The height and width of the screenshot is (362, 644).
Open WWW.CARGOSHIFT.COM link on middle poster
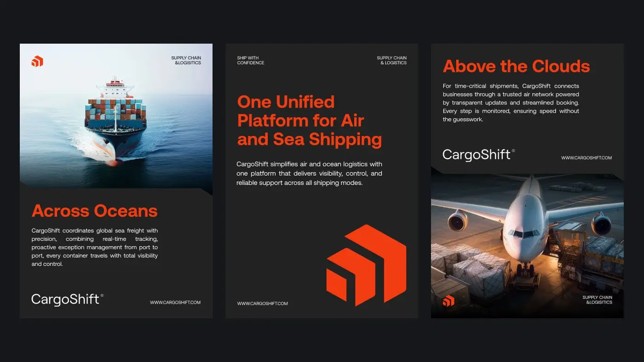coord(262,303)
